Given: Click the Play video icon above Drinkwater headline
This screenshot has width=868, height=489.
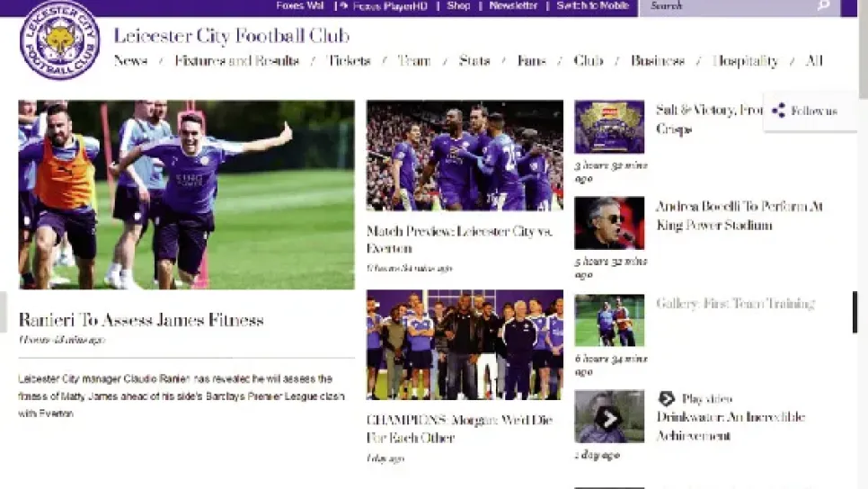Looking at the screenshot, I should pos(666,398).
